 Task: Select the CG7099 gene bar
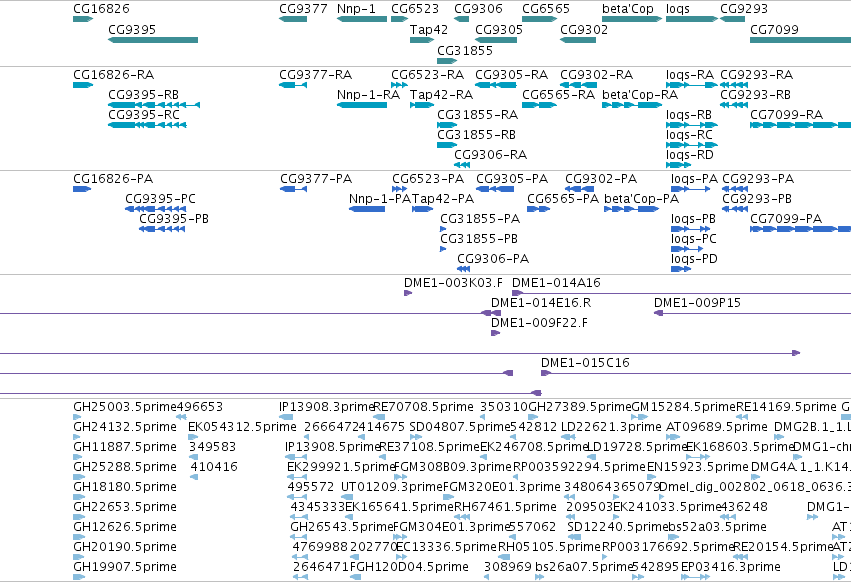pyautogui.click(x=801, y=40)
